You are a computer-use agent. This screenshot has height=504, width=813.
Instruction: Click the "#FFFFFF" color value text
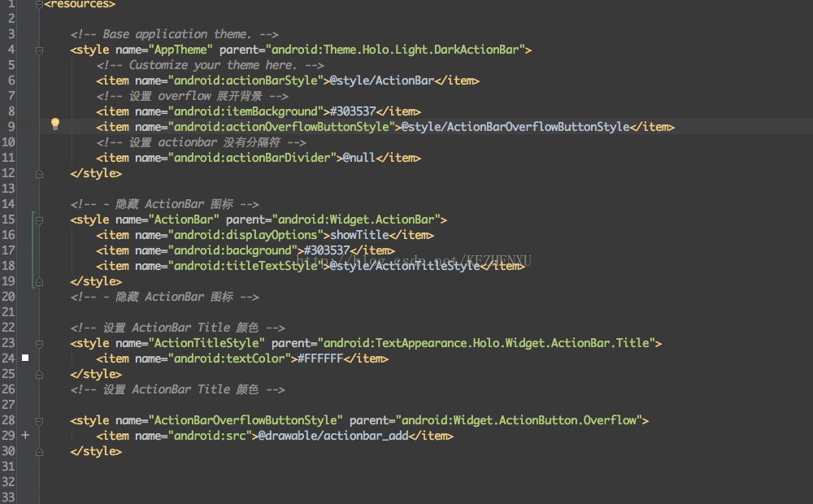point(320,358)
